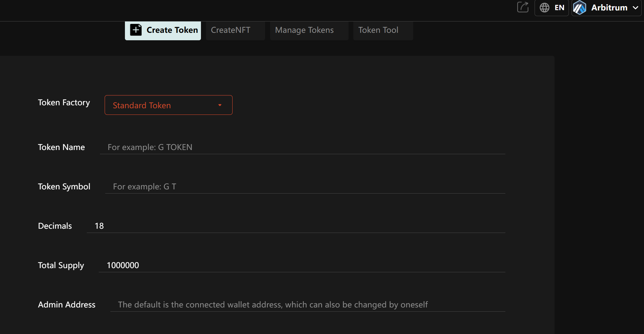Viewport: 644px width, 334px height.
Task: Click into the Token Symbol field
Action: (305, 187)
